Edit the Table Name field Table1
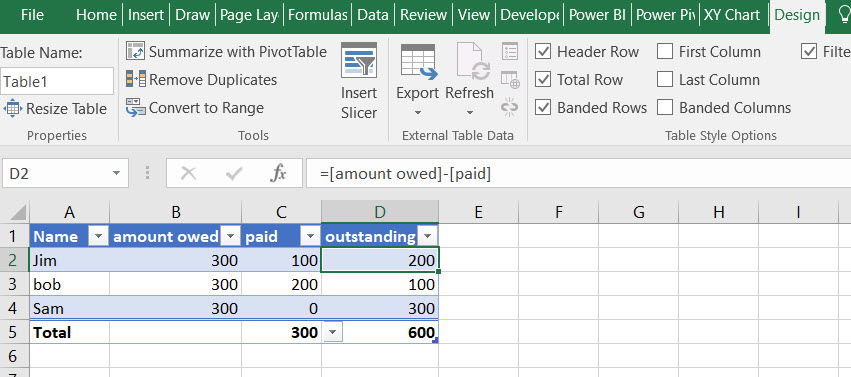The width and height of the screenshot is (851, 377). pos(57,81)
